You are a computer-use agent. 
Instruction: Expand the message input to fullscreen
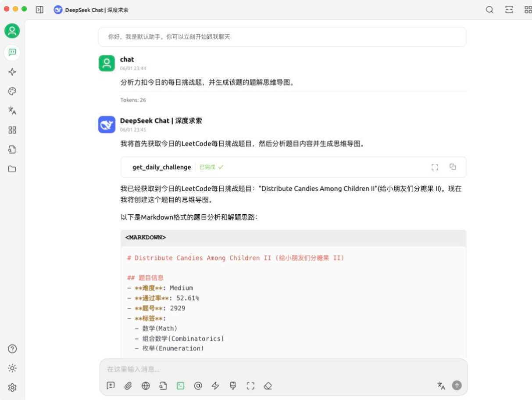[x=250, y=386]
